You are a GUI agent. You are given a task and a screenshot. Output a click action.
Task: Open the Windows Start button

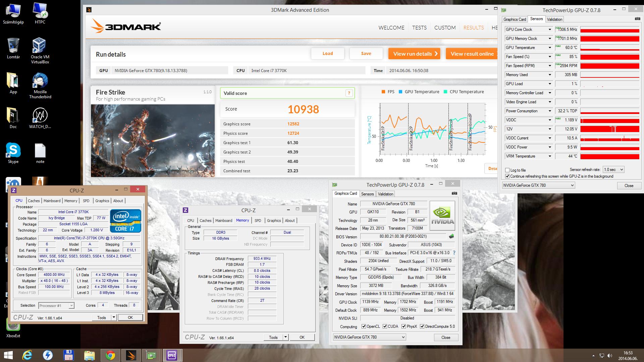(x=8, y=355)
